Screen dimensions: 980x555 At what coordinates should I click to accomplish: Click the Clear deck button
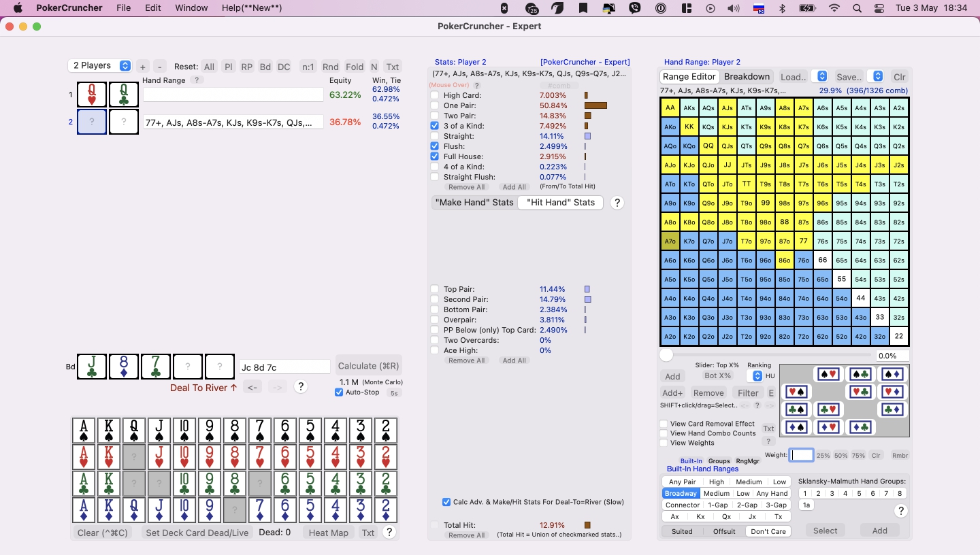[103, 533]
